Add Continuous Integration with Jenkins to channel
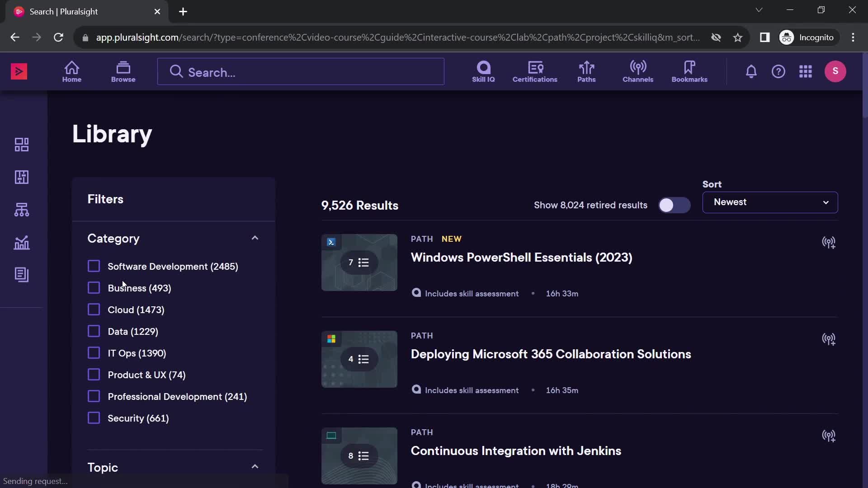This screenshot has width=868, height=488. [828, 436]
